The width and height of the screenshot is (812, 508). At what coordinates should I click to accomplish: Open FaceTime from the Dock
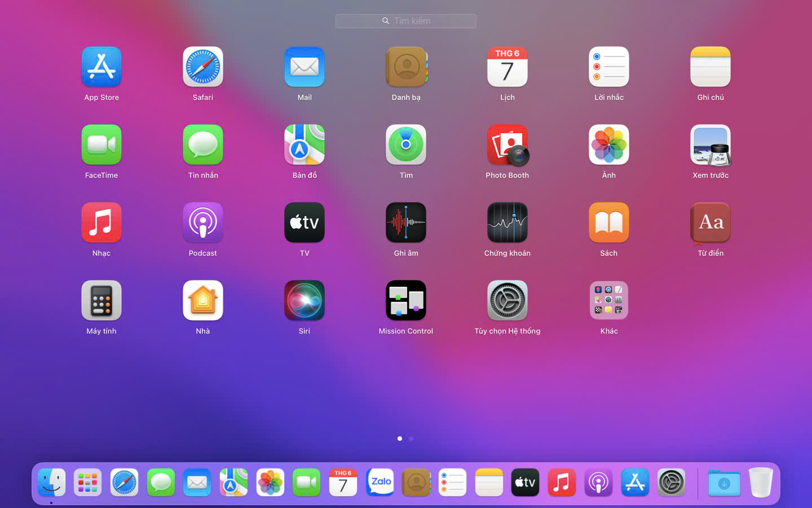[306, 483]
